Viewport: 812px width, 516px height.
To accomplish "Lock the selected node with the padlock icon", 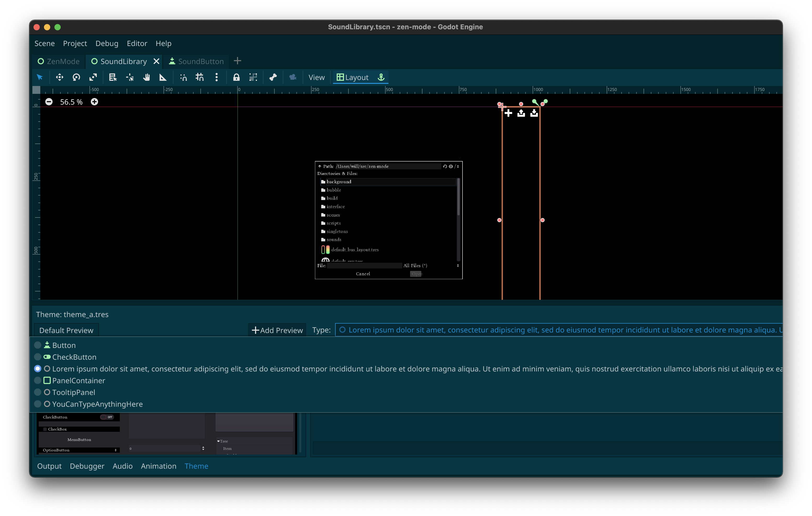I will [x=236, y=77].
